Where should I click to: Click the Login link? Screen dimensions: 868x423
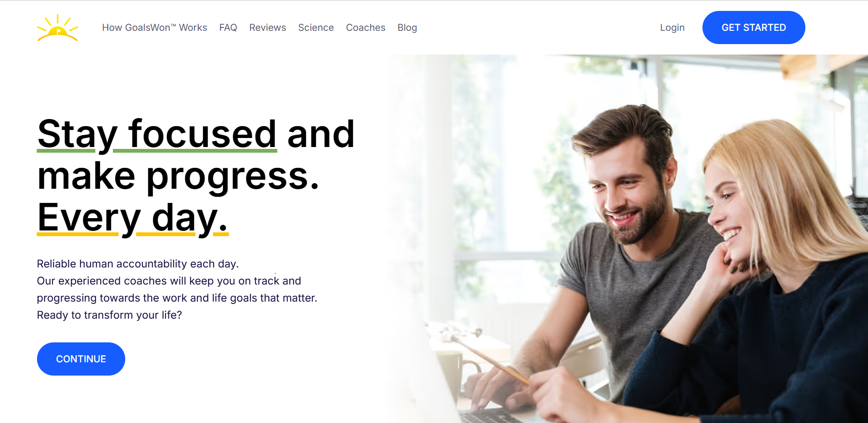tap(672, 28)
